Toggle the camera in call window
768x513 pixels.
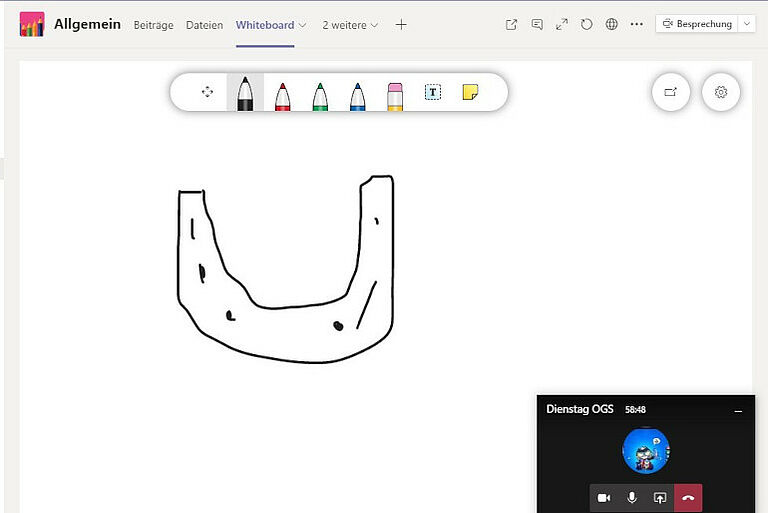click(604, 498)
